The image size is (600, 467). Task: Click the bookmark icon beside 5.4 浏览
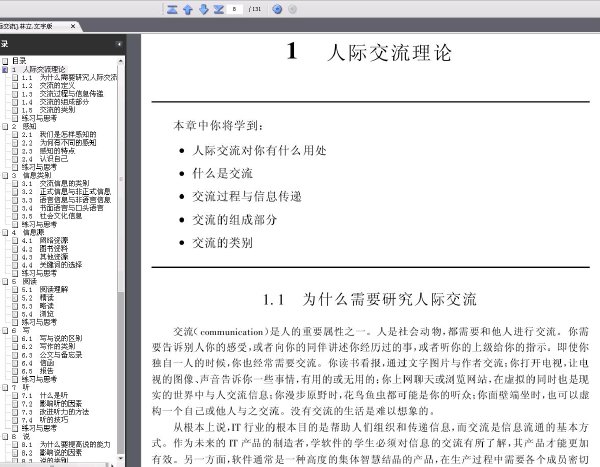click(x=15, y=314)
